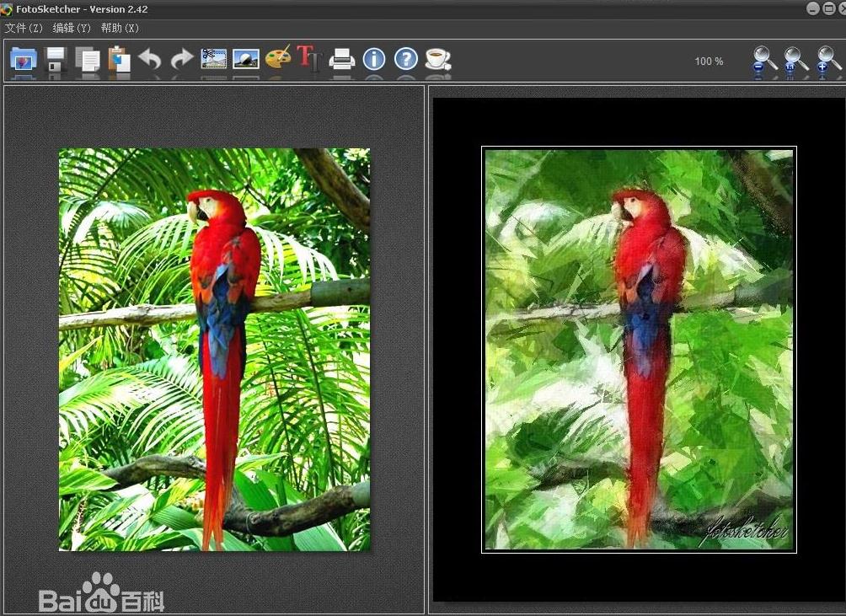Click the coffee cup donate icon
Viewport: 846px width, 616px height.
437,59
